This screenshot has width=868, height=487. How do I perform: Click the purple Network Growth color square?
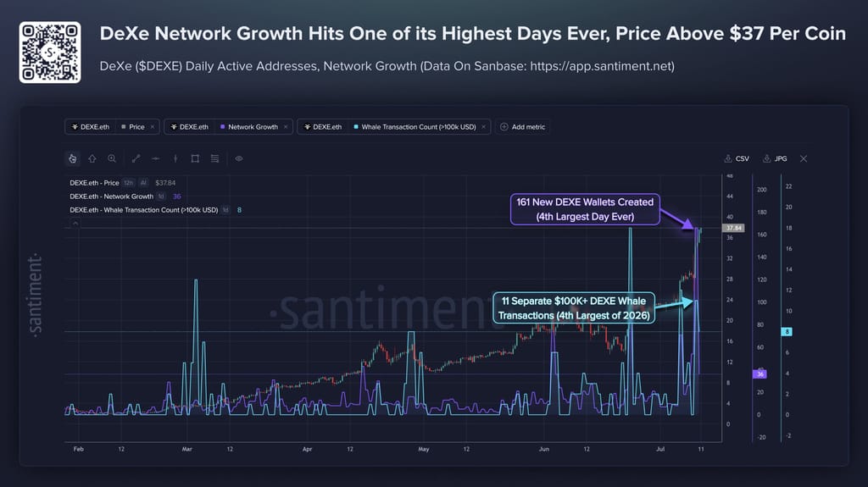pyautogui.click(x=223, y=127)
